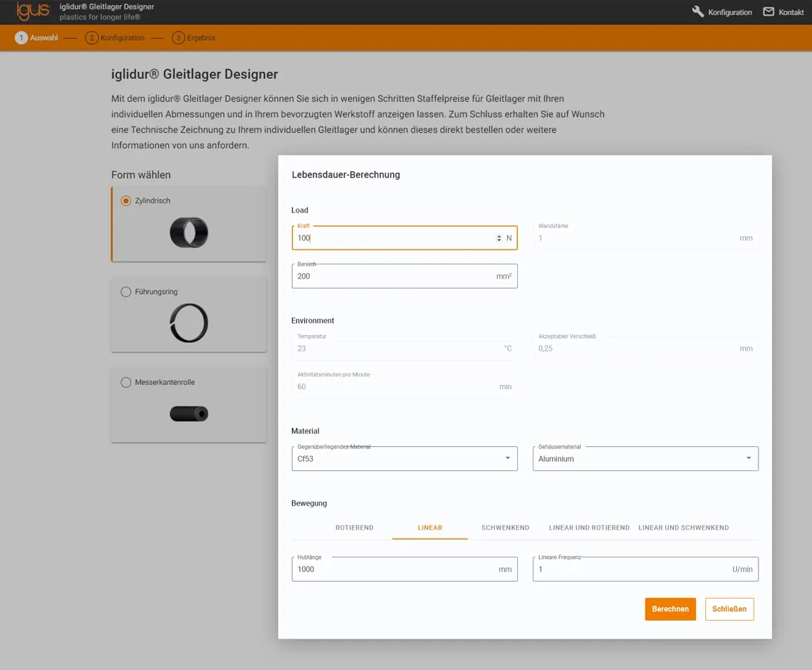Click the step 2 Konfiguration circle icon
812x670 pixels.
[x=91, y=38]
